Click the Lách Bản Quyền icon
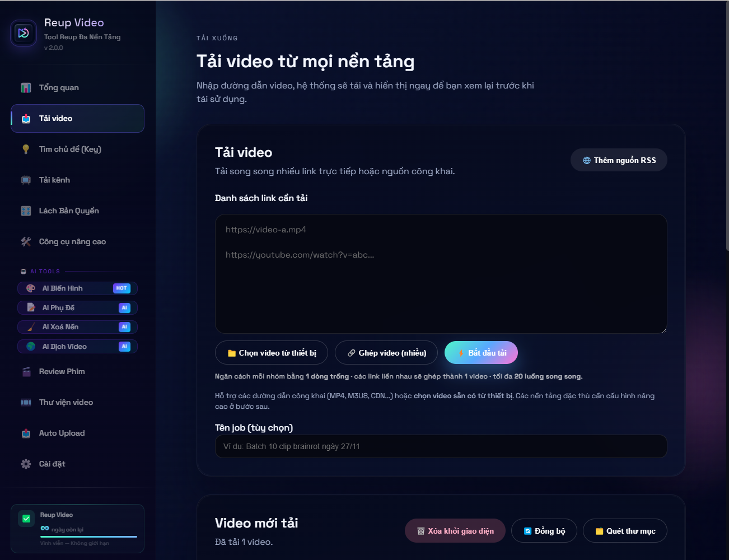 [x=26, y=211]
